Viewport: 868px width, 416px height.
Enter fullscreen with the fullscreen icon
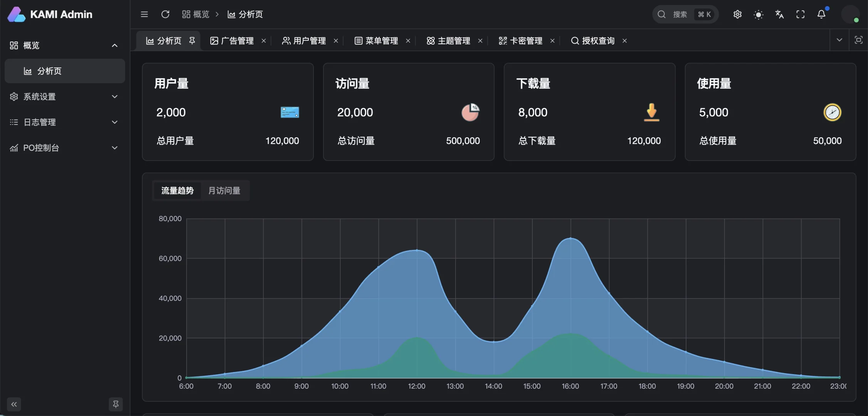(x=801, y=14)
